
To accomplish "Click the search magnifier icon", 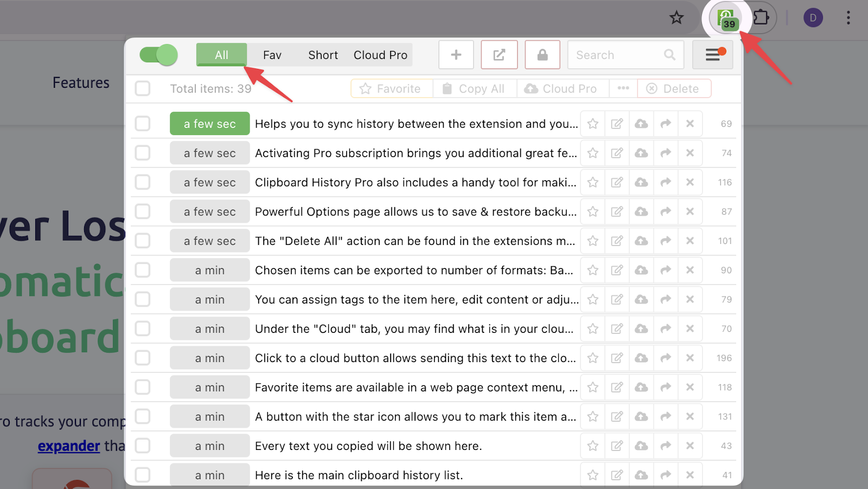I will [669, 55].
